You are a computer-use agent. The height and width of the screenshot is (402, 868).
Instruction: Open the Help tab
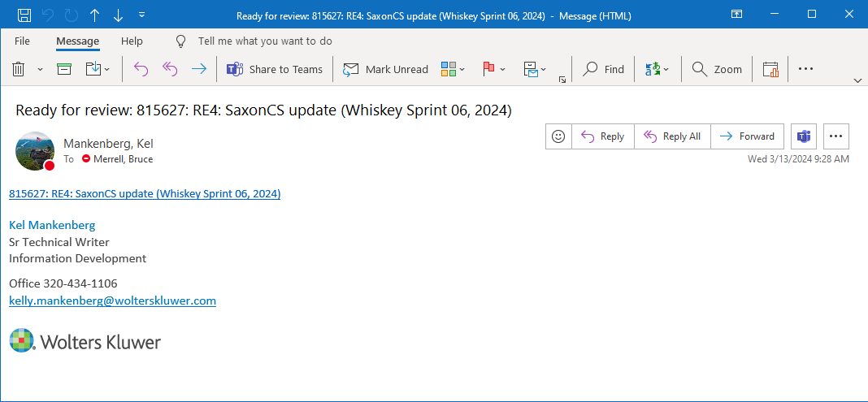pyautogui.click(x=132, y=41)
